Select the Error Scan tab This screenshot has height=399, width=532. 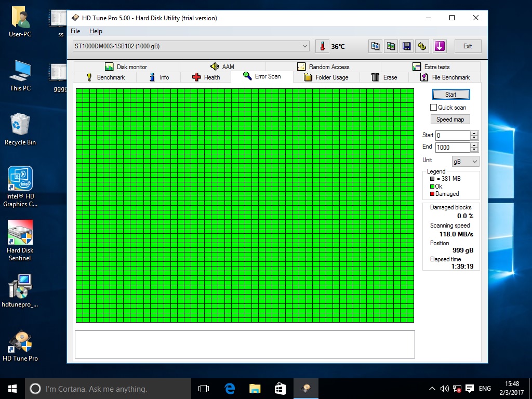262,76
